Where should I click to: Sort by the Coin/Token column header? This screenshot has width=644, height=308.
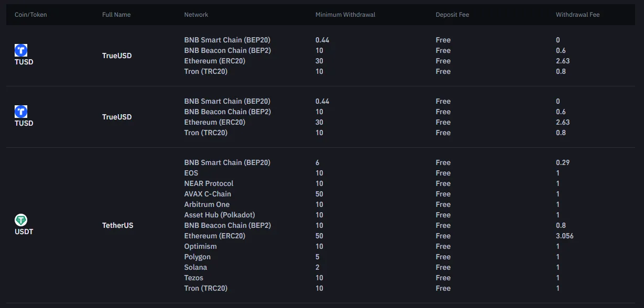31,15
